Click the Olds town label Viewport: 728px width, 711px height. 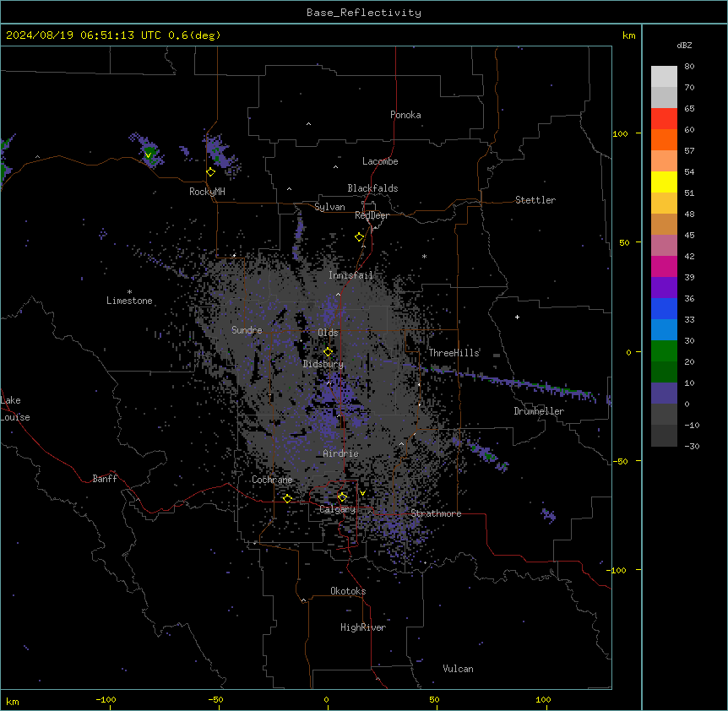point(328,333)
